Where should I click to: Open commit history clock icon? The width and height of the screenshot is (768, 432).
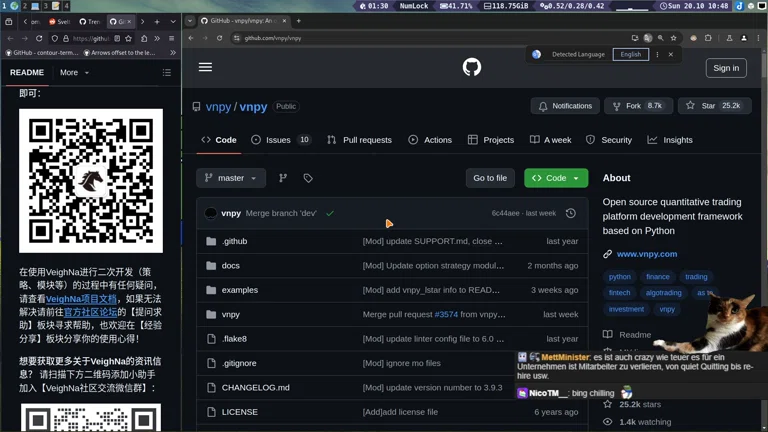point(571,213)
